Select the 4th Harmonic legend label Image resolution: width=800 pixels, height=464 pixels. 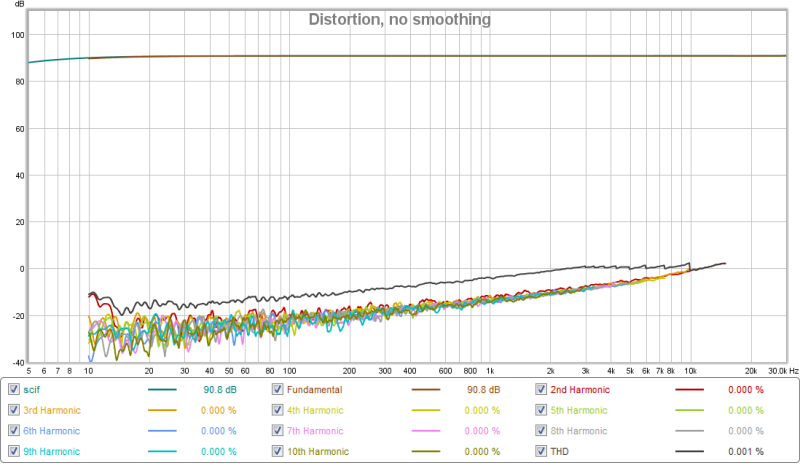pos(315,410)
